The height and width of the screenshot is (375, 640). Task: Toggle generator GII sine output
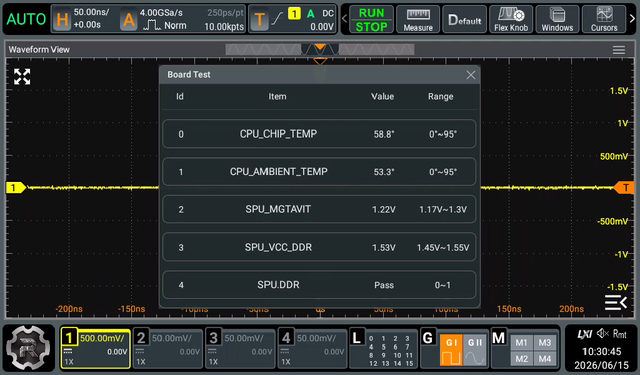475,350
